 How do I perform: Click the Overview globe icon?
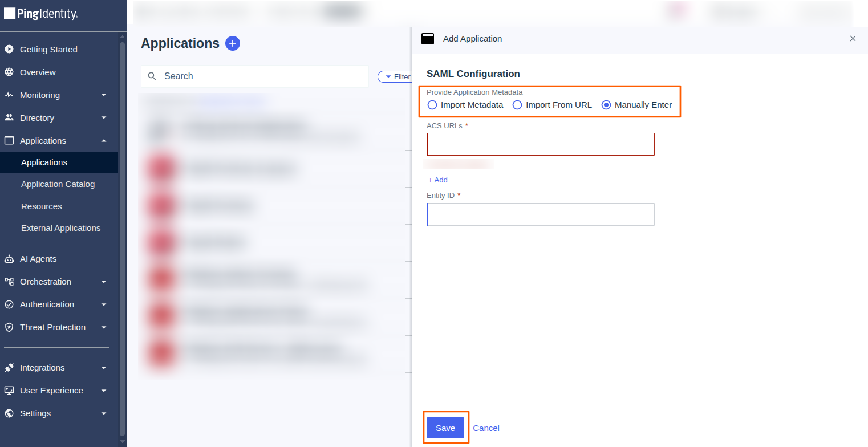point(9,72)
